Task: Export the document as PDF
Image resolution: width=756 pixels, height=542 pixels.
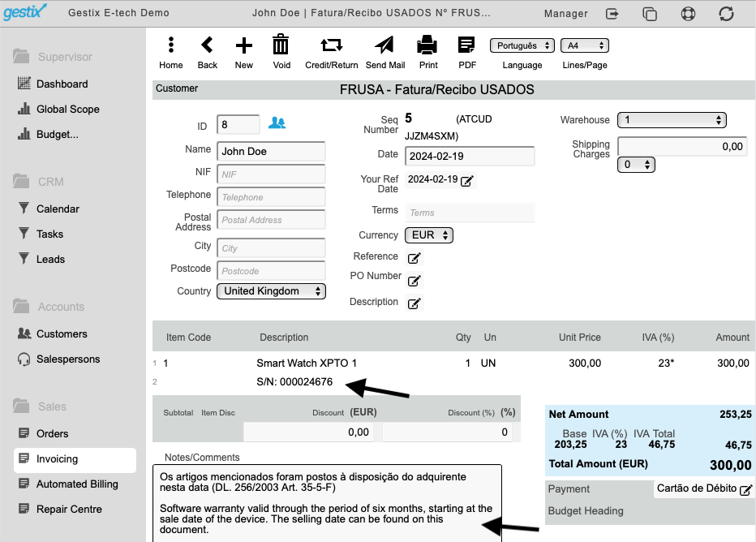Action: pyautogui.click(x=466, y=45)
